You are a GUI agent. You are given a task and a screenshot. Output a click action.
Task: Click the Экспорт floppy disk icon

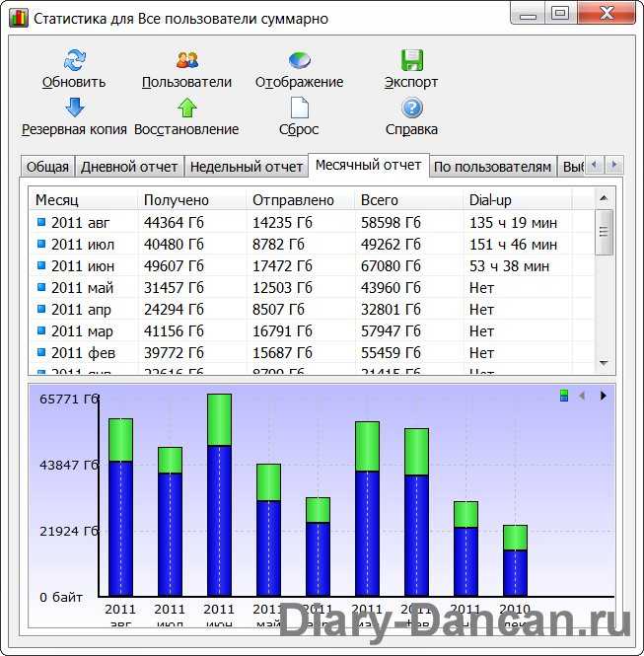pyautogui.click(x=412, y=60)
